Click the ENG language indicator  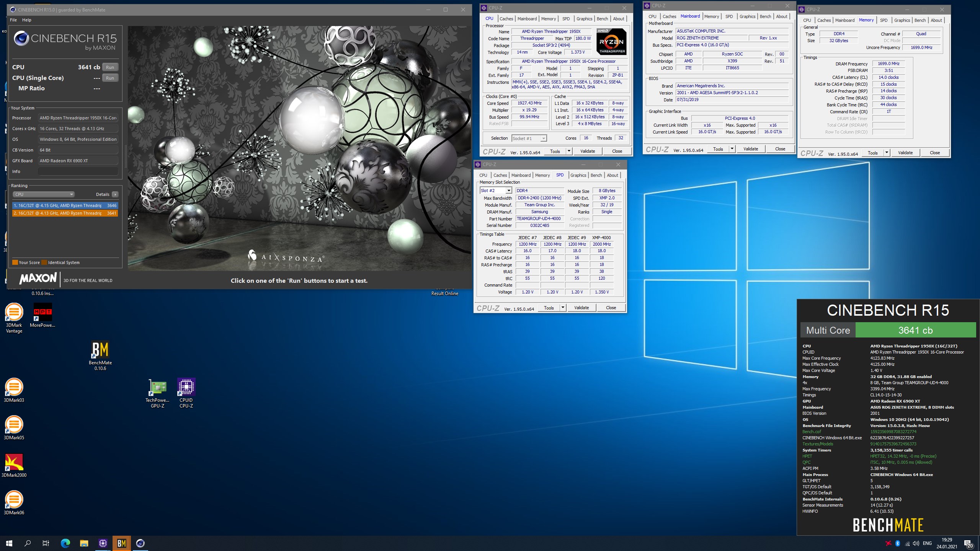coord(927,543)
